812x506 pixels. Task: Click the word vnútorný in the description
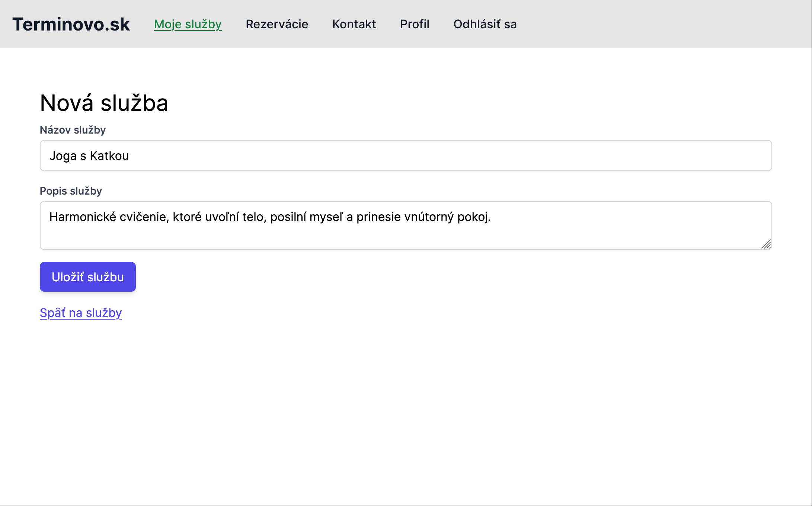pos(429,217)
